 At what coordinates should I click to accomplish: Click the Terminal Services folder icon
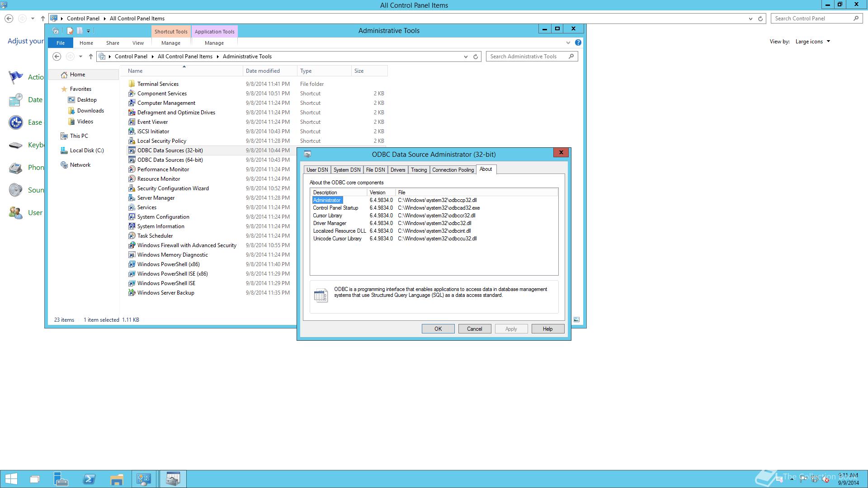132,84
